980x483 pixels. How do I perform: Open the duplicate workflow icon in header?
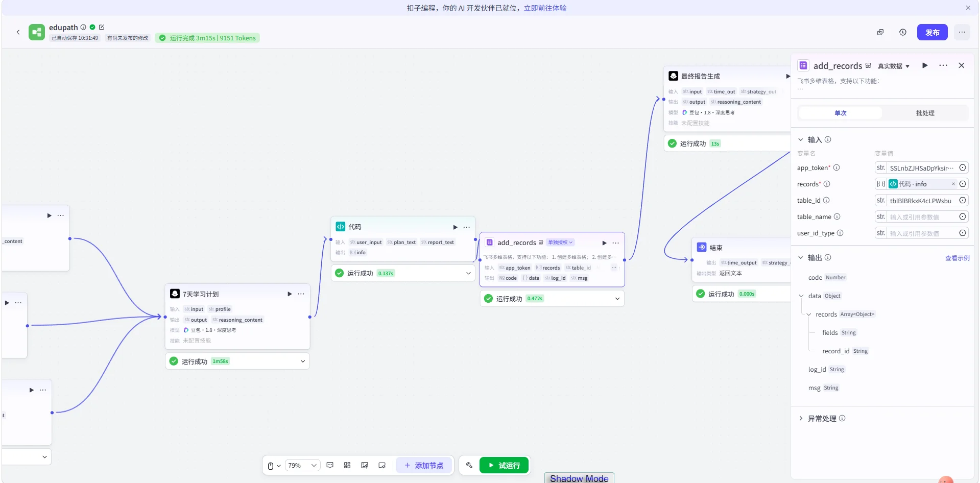tap(880, 32)
